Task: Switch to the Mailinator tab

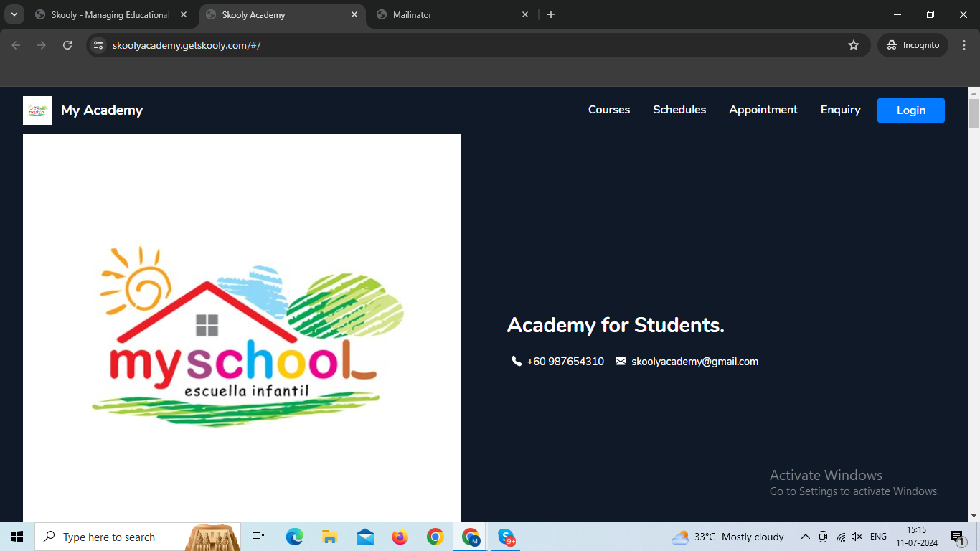Action: pyautogui.click(x=452, y=14)
